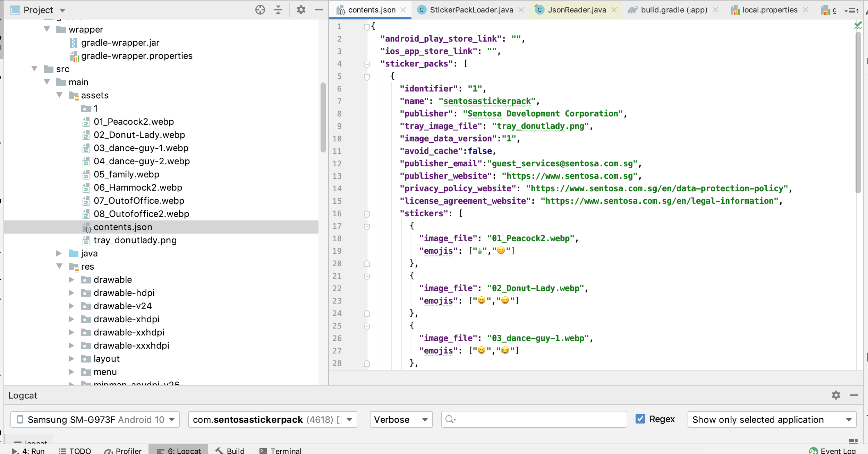Collapse the wrapper folder
The image size is (868, 454).
click(x=47, y=29)
